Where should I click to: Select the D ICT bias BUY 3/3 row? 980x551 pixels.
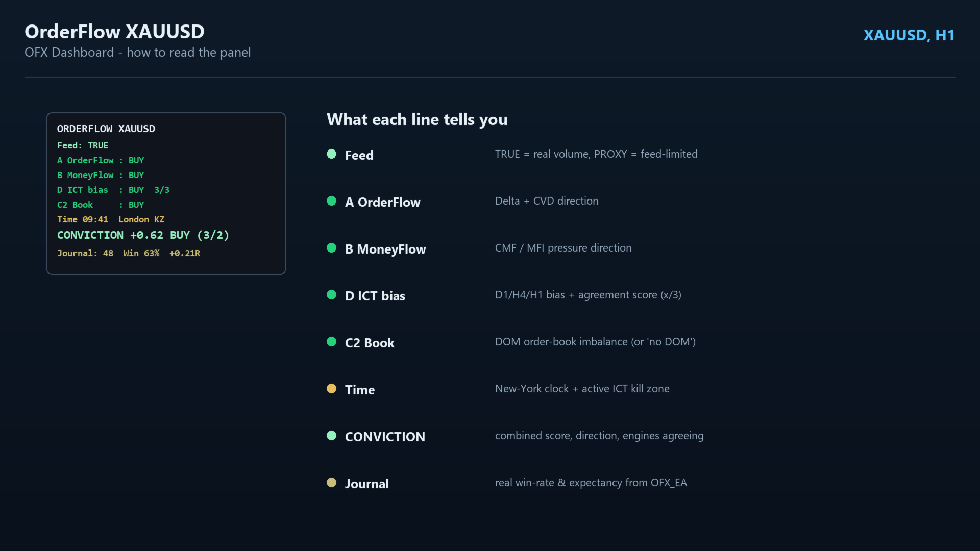[113, 190]
